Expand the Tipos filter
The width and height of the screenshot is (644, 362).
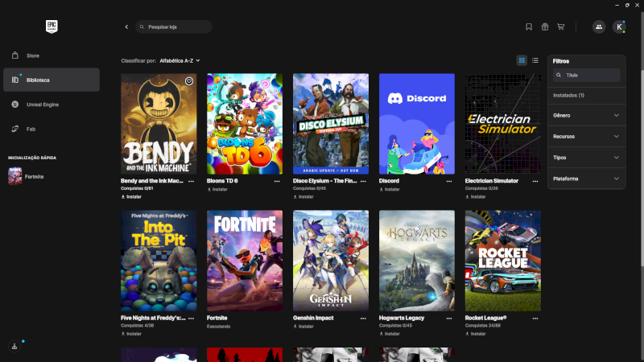click(586, 158)
